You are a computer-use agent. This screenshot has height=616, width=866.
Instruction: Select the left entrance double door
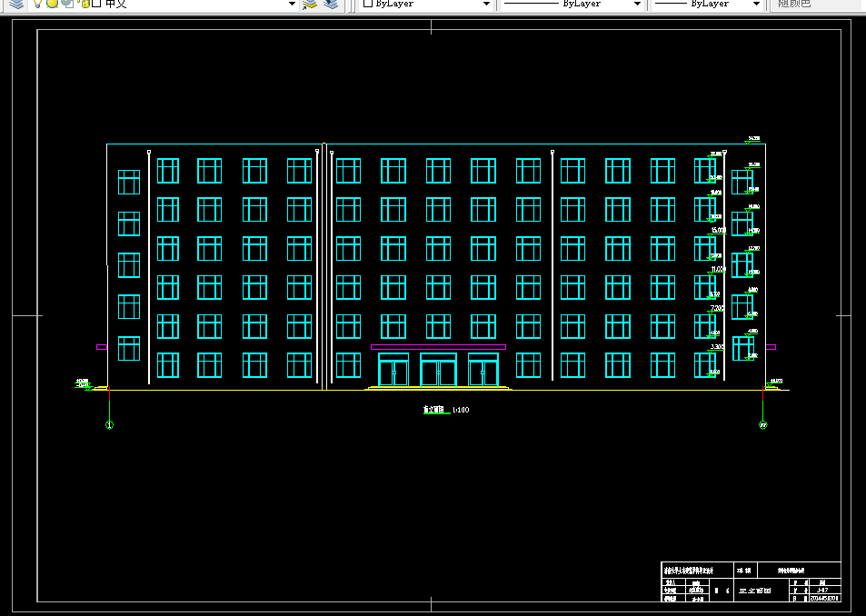pyautogui.click(x=393, y=370)
